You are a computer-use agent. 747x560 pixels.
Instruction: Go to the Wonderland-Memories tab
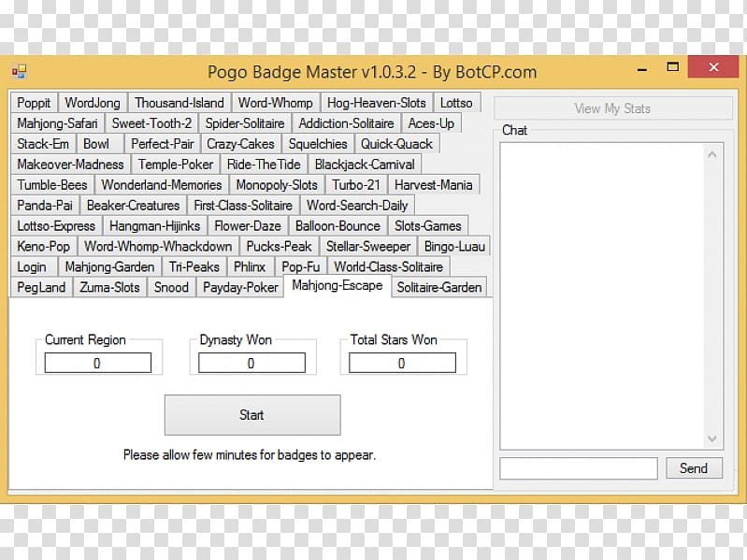point(162,185)
